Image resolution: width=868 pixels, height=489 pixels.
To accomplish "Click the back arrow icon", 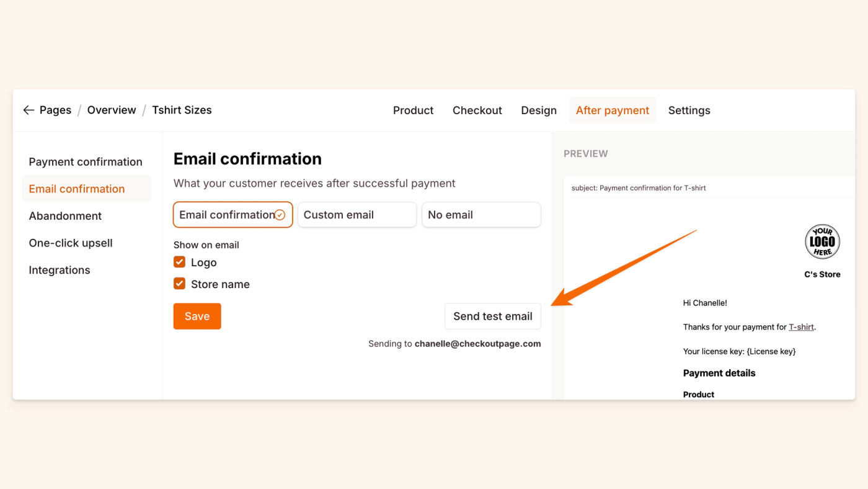I will [29, 110].
